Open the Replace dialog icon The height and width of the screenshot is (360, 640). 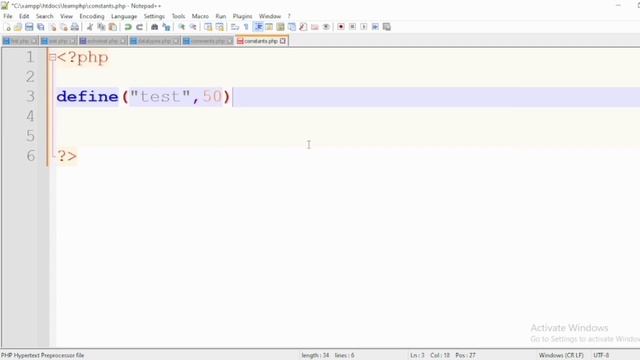[x=166, y=27]
